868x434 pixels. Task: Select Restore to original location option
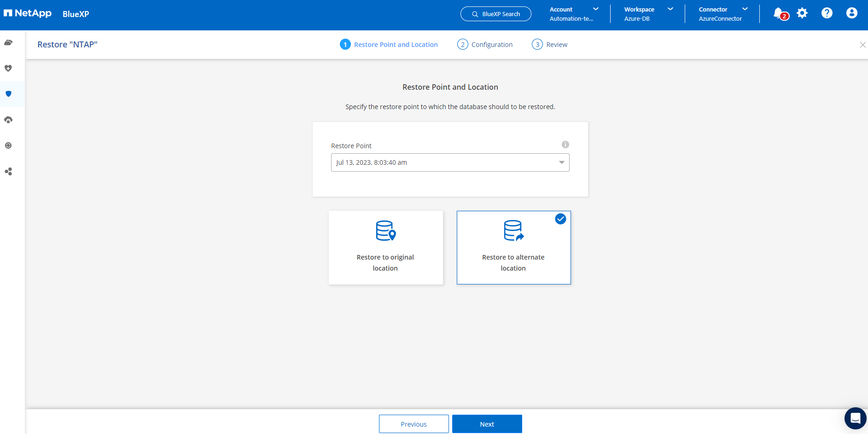coord(385,248)
